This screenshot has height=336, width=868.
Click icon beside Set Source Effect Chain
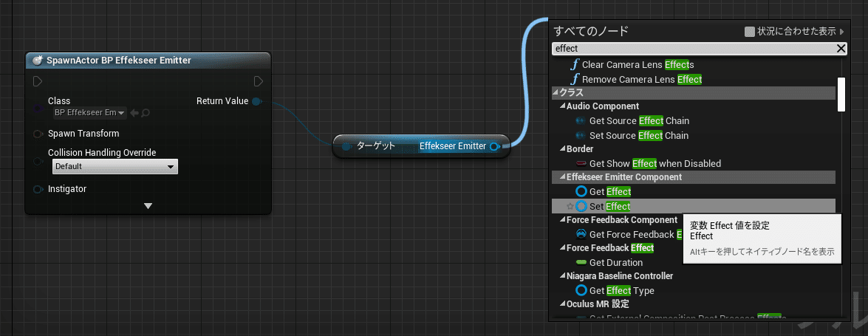[581, 135]
